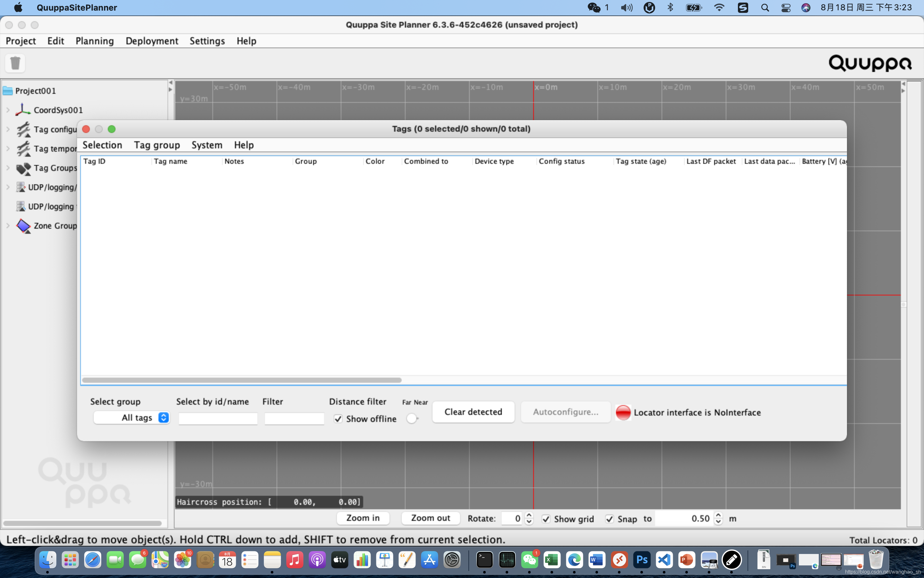Open Microsoft Remote Desktop from the dock
Screen dimensions: 924x578
coord(619,560)
